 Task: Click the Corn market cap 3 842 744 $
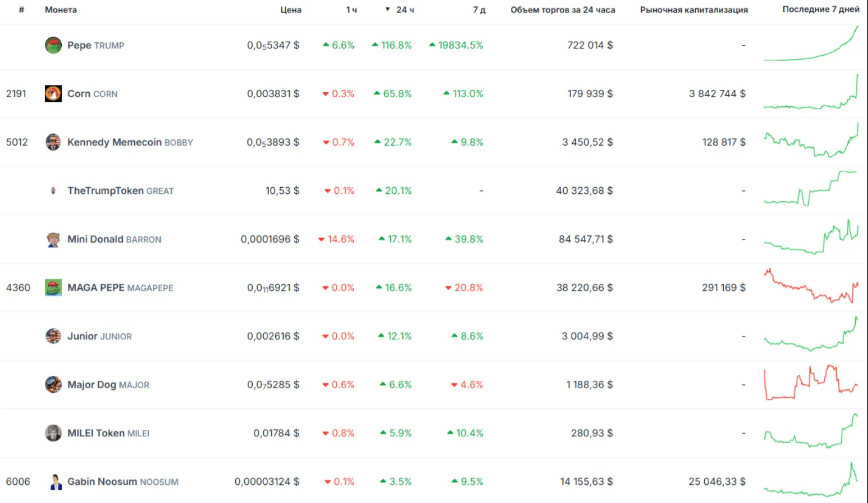[x=717, y=94]
